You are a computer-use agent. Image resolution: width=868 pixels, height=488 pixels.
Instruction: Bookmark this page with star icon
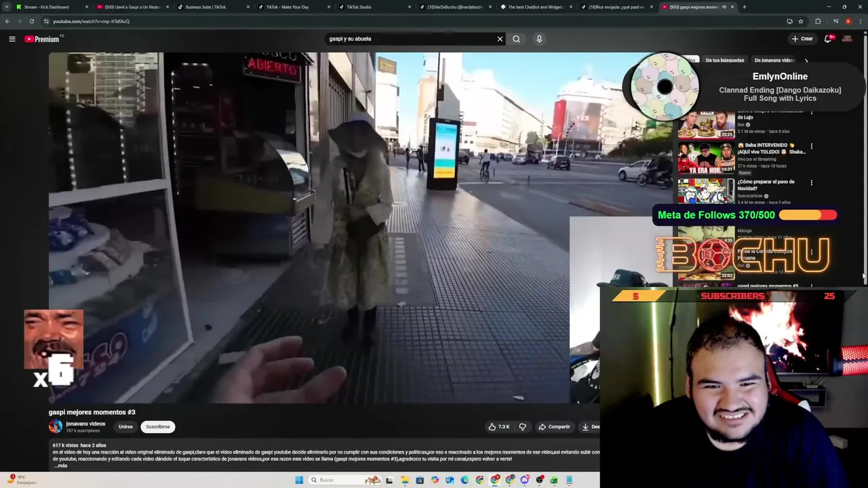pyautogui.click(x=800, y=21)
